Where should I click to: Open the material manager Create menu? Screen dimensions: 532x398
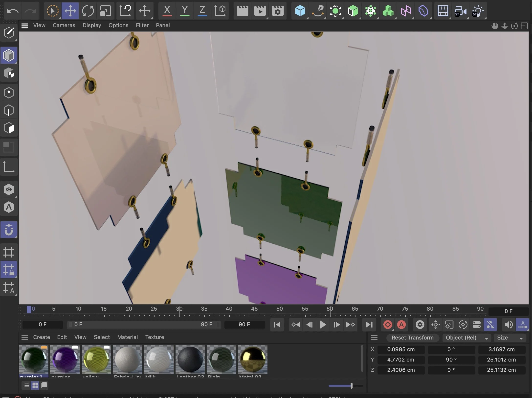[42, 337]
